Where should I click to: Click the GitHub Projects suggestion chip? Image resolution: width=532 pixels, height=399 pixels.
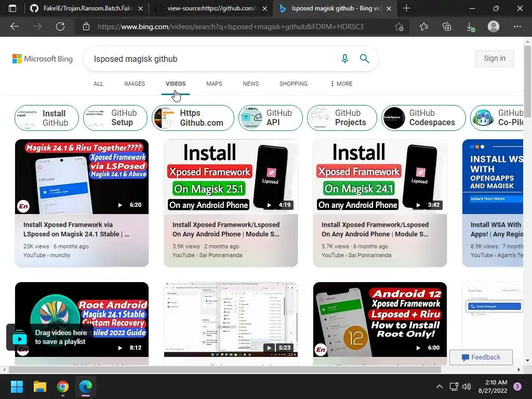point(342,118)
